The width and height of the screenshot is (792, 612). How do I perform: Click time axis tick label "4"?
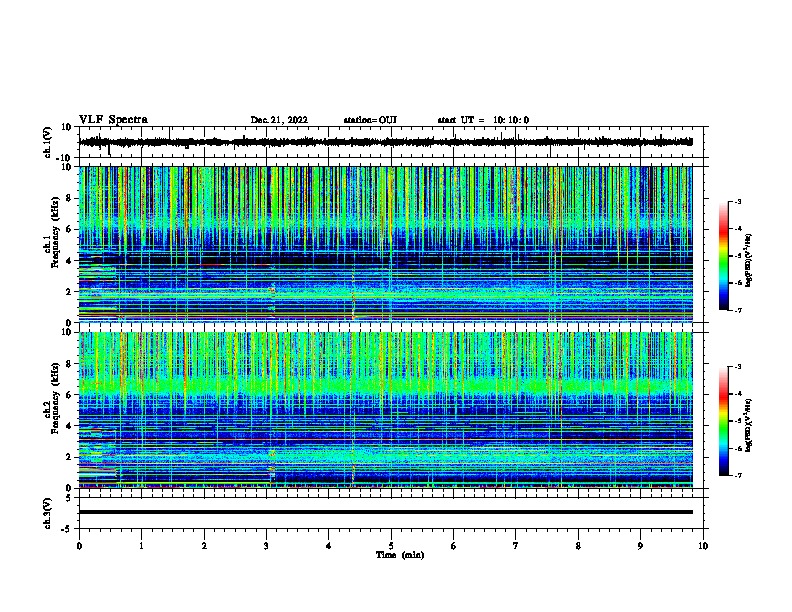(329, 546)
